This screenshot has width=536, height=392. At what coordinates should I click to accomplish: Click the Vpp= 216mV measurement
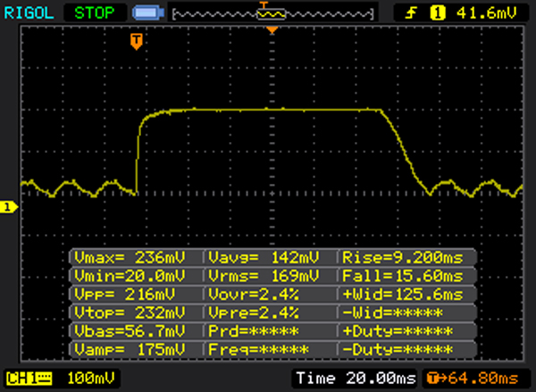pos(130,295)
